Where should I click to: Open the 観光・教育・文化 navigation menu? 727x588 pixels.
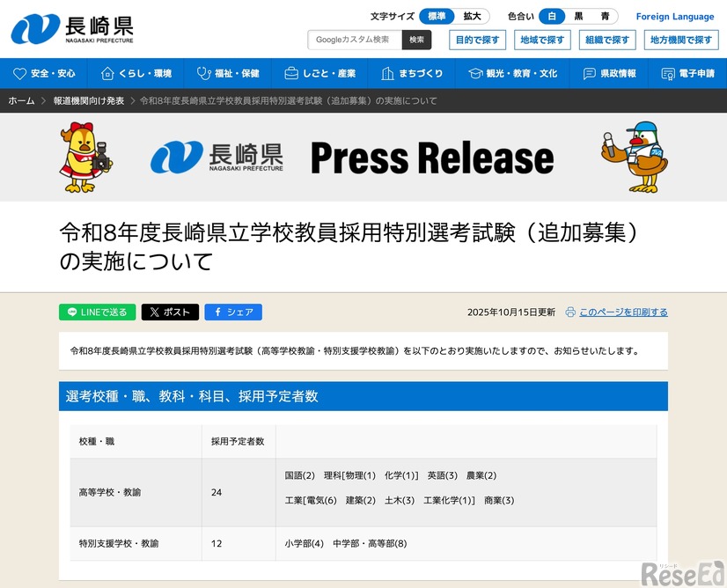(x=514, y=74)
